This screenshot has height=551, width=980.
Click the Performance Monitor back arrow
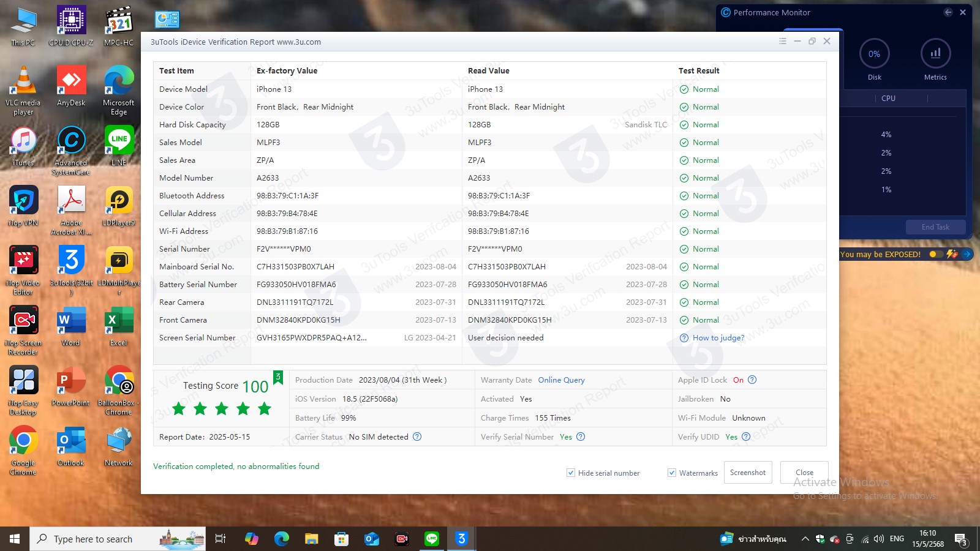[x=948, y=12]
